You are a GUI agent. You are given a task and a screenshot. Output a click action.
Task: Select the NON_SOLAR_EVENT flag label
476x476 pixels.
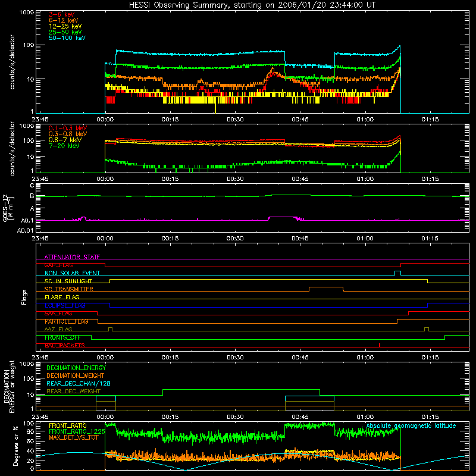pos(72,273)
